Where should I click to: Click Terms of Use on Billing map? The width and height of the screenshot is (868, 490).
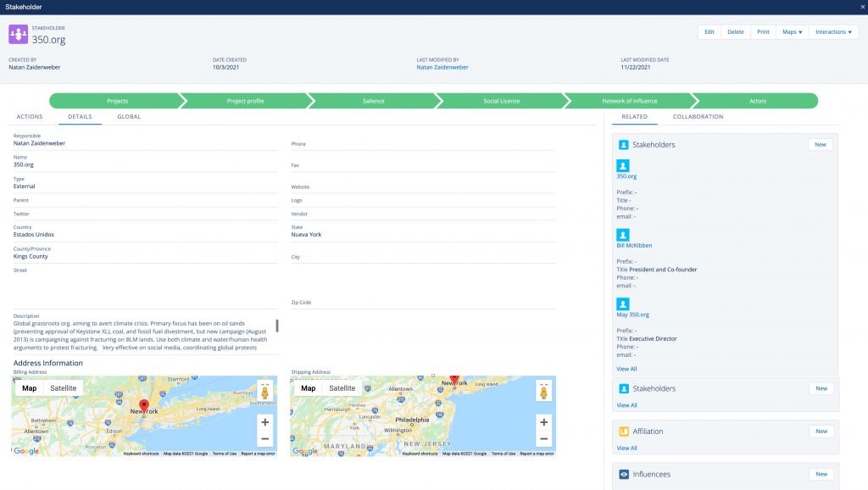(224, 454)
